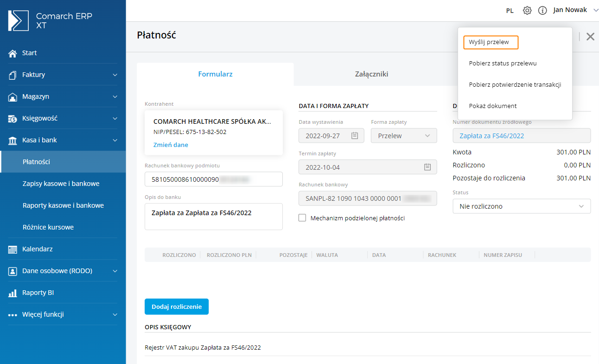Select Wyślij przelew from the menu
Image resolution: width=599 pixels, height=364 pixels.
click(489, 42)
